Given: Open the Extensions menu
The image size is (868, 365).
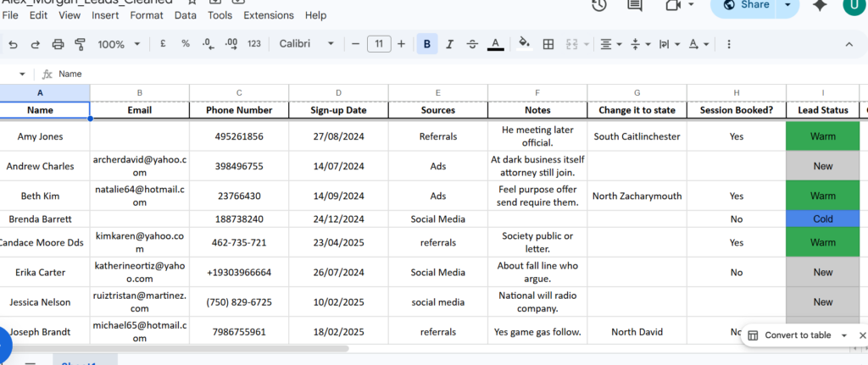Looking at the screenshot, I should pyautogui.click(x=269, y=15).
